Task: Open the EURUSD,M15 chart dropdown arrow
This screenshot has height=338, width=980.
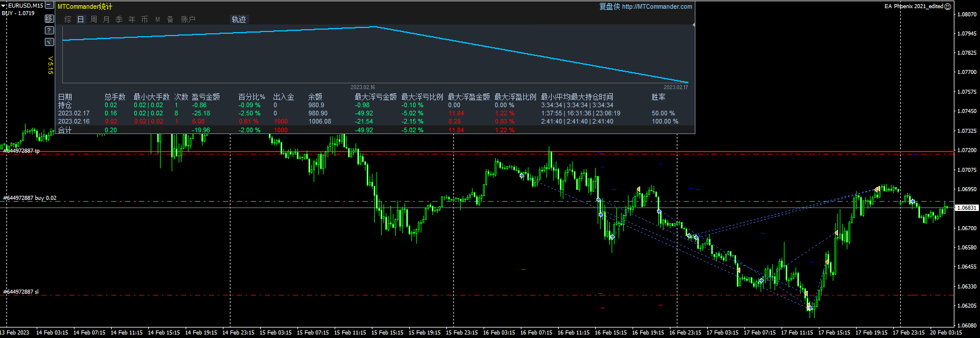Action: point(3,6)
